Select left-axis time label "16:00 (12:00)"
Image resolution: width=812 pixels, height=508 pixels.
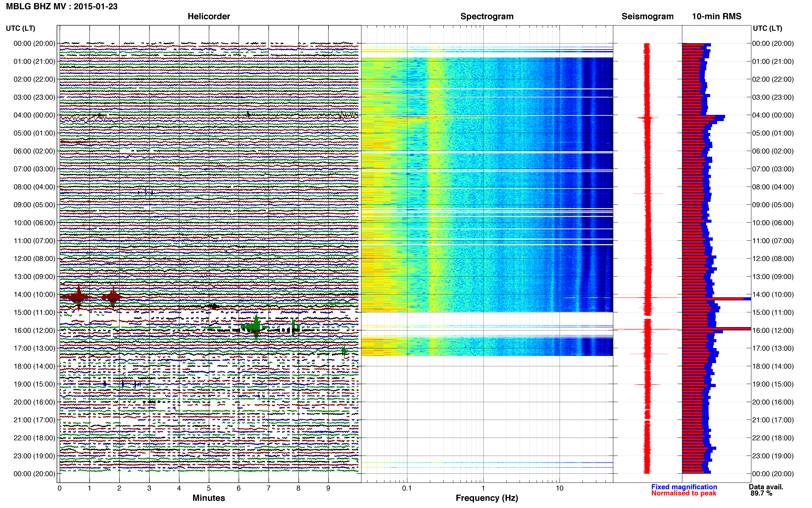coord(34,330)
